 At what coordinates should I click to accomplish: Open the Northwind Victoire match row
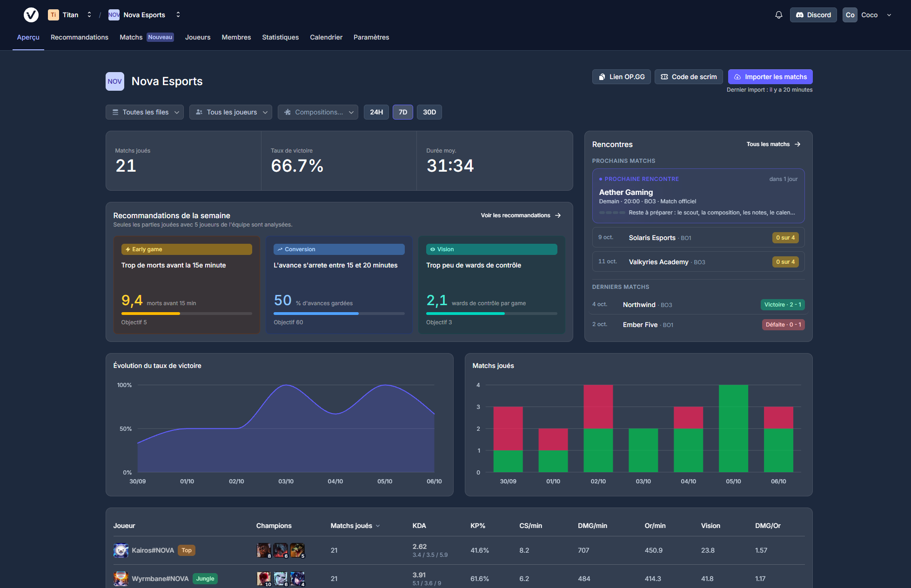[x=698, y=305]
